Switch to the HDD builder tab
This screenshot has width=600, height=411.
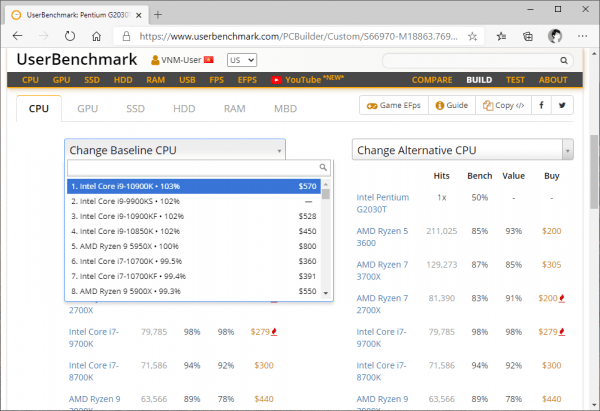point(184,109)
